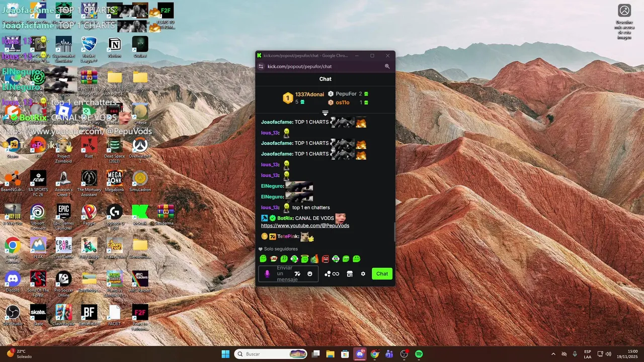644x362 pixels.
Task: Click PepuFor in the chat leaderboard
Action: [x=346, y=94]
